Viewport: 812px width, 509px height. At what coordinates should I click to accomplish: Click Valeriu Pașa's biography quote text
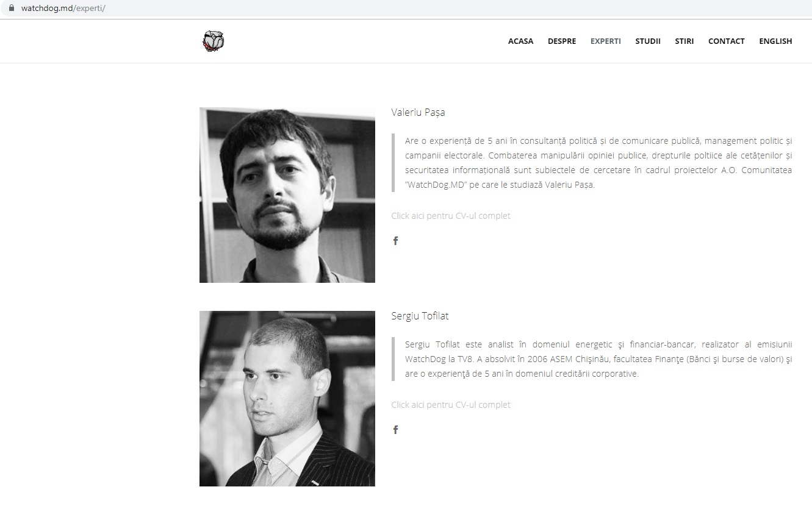598,163
